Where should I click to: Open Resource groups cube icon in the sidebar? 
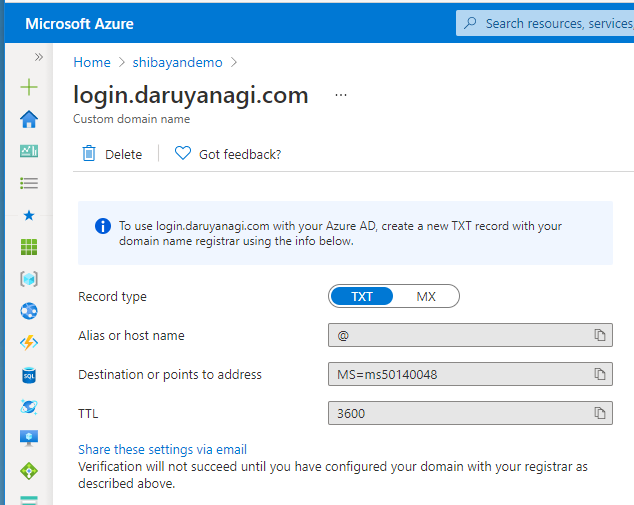[29, 279]
